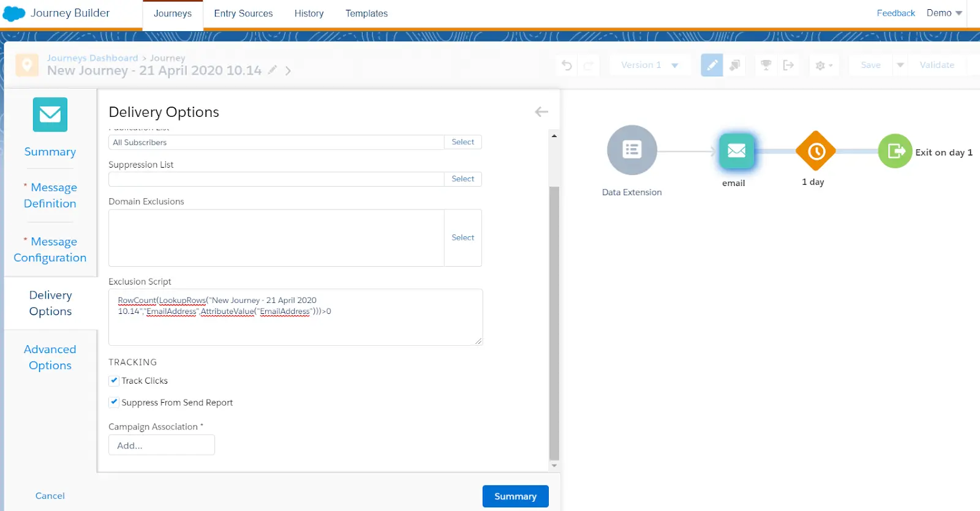Click the undo arrow icon
980x511 pixels.
pos(567,65)
